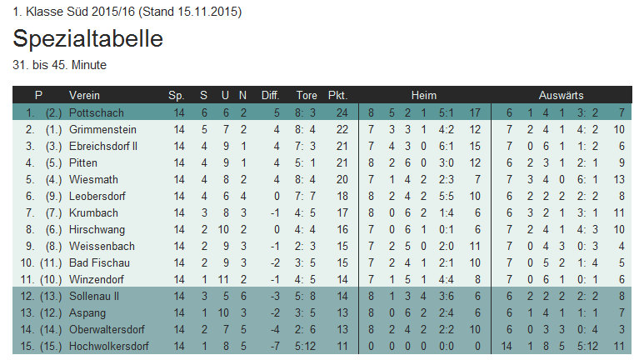
Task: Click the Pottschach team link
Action: 96,112
